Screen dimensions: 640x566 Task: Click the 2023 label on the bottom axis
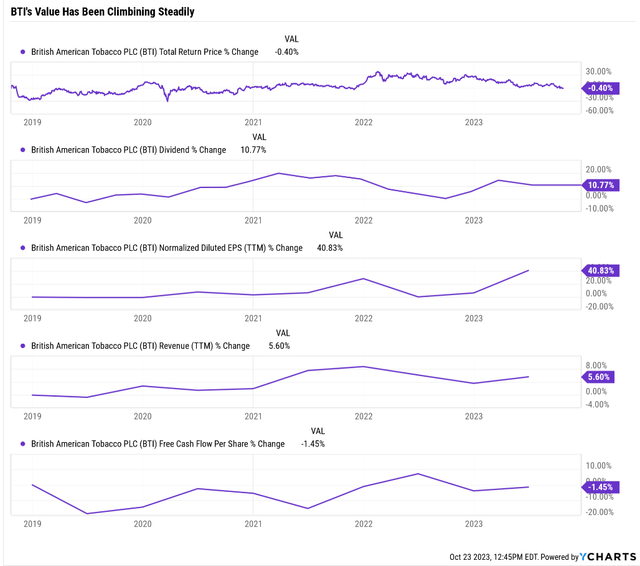click(474, 525)
